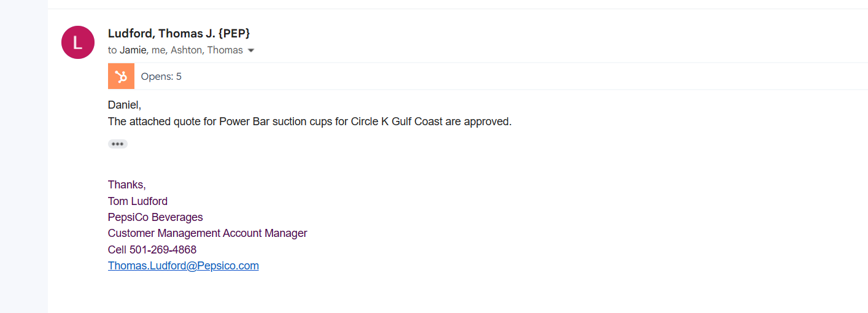Click the "Tom Ludford" signature name
Image resolution: width=868 pixels, height=313 pixels.
click(138, 201)
